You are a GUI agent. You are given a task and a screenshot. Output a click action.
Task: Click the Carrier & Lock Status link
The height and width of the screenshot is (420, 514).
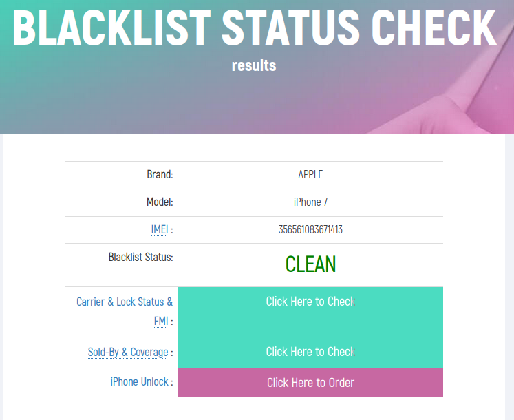(124, 302)
